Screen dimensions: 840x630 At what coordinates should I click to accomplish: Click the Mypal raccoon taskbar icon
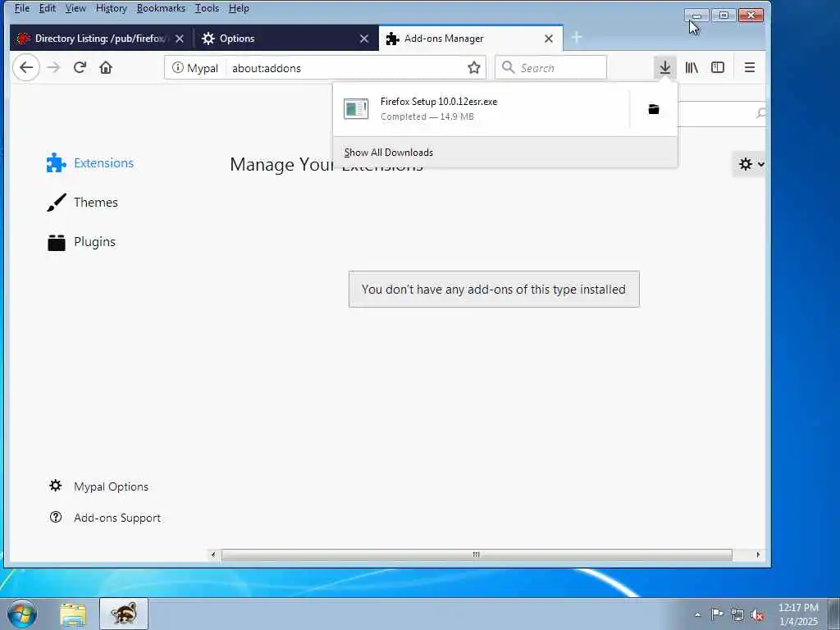pyautogui.click(x=124, y=614)
